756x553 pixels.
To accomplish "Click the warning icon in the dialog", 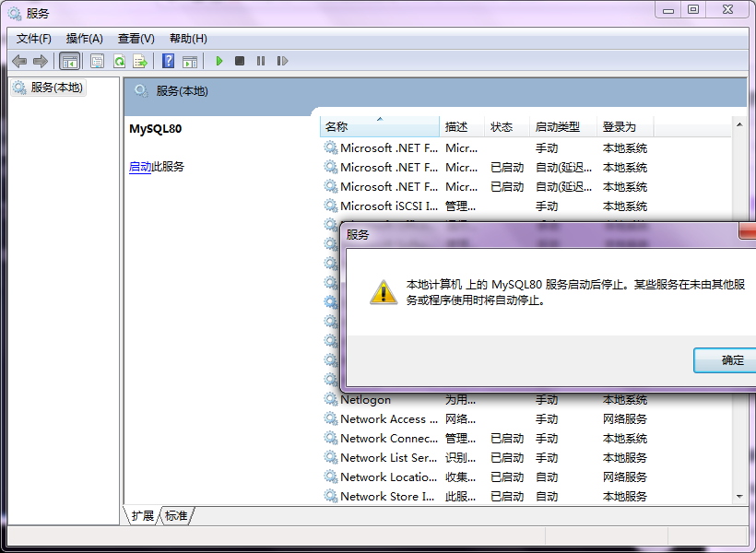I will (384, 292).
